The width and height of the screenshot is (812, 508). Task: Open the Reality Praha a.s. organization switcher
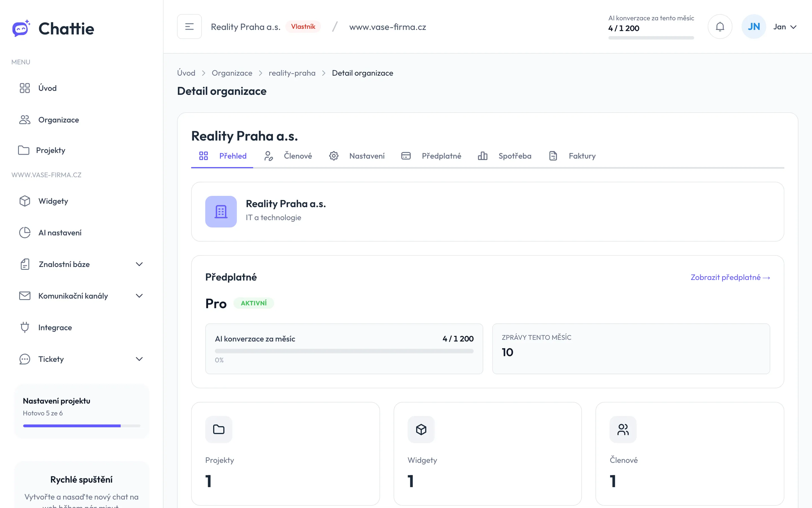tap(246, 27)
